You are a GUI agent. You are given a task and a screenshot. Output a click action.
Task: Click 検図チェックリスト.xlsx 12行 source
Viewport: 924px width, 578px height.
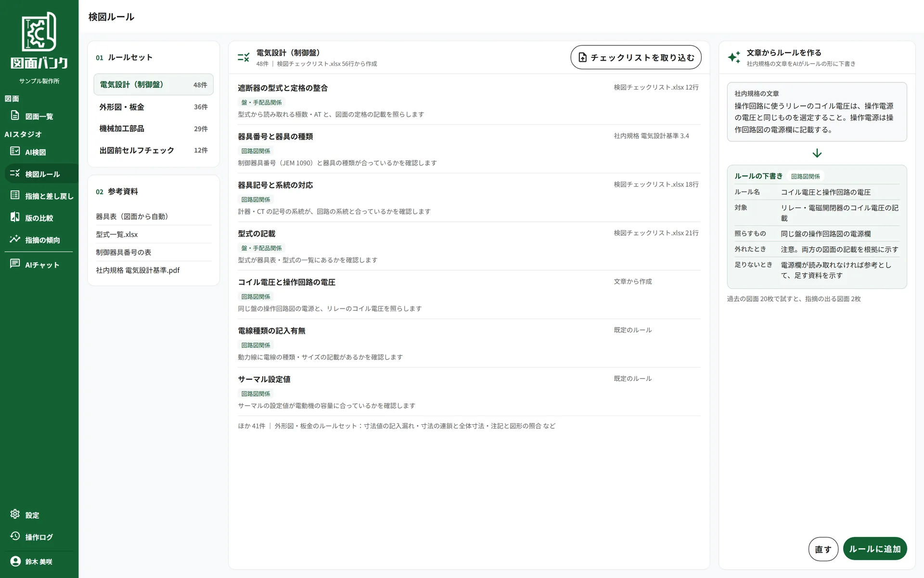656,87
